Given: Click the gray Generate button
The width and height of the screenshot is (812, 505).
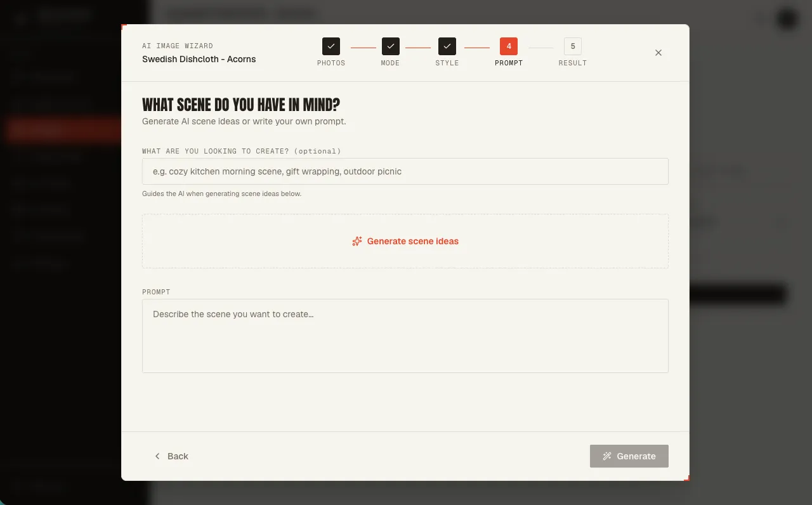Looking at the screenshot, I should [629, 456].
